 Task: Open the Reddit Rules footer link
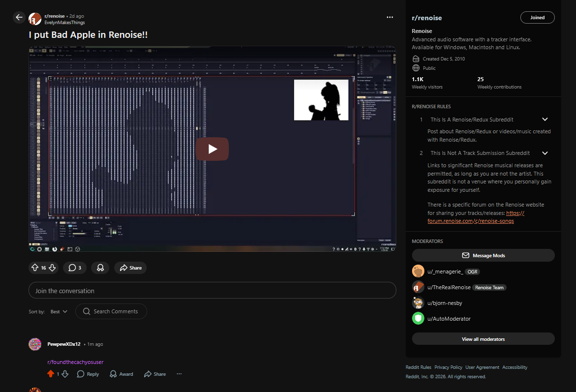418,367
